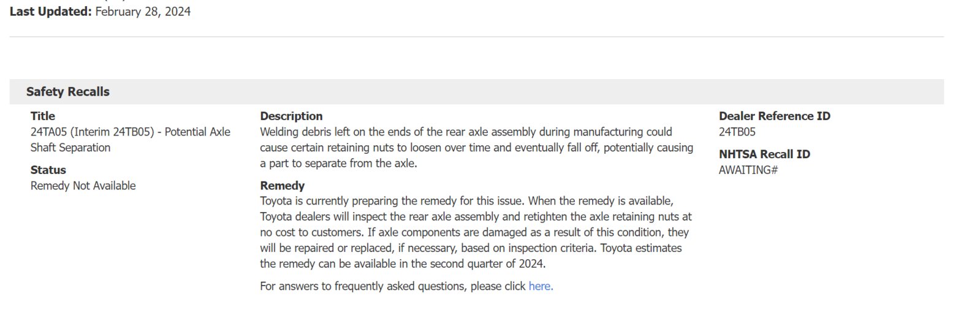Open the frequently asked questions 'here' link

541,286
